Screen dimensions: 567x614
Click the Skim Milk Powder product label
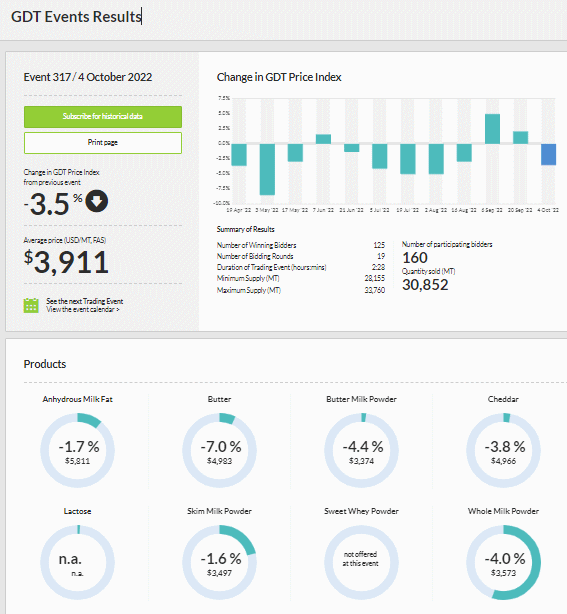tap(219, 511)
